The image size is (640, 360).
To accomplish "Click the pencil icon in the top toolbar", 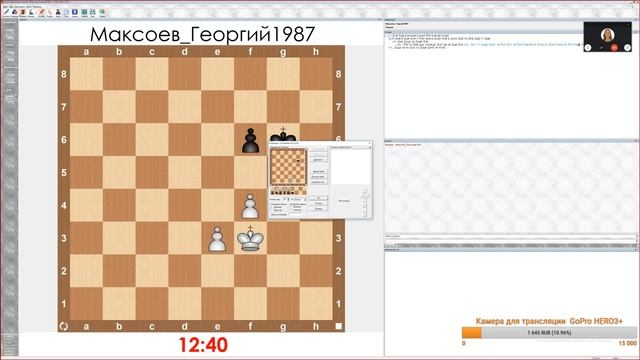I will coord(6,12).
